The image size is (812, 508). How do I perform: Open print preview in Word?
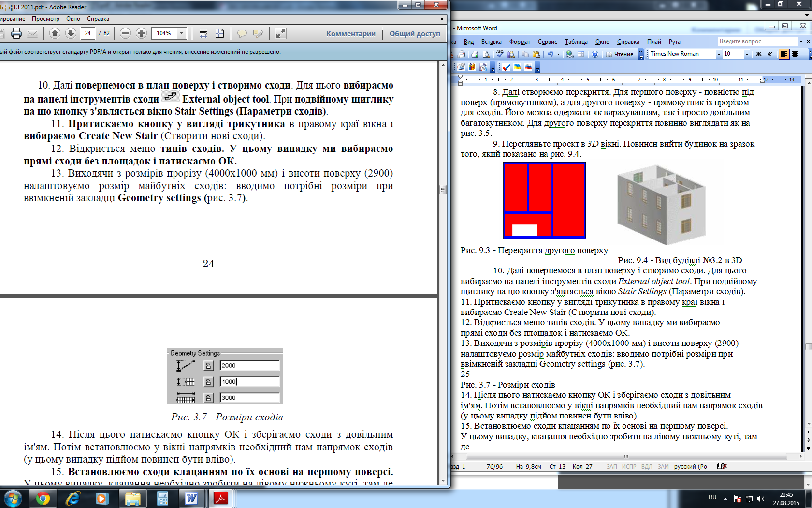(486, 54)
